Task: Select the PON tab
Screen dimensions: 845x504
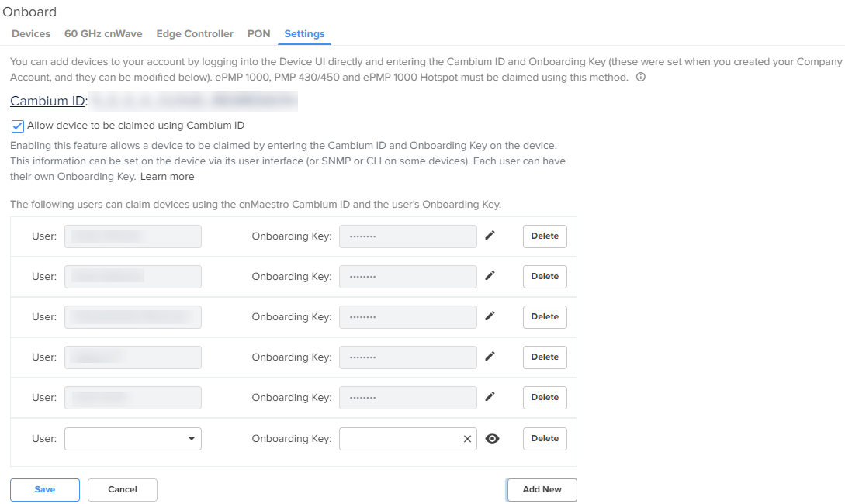Action: pos(258,34)
